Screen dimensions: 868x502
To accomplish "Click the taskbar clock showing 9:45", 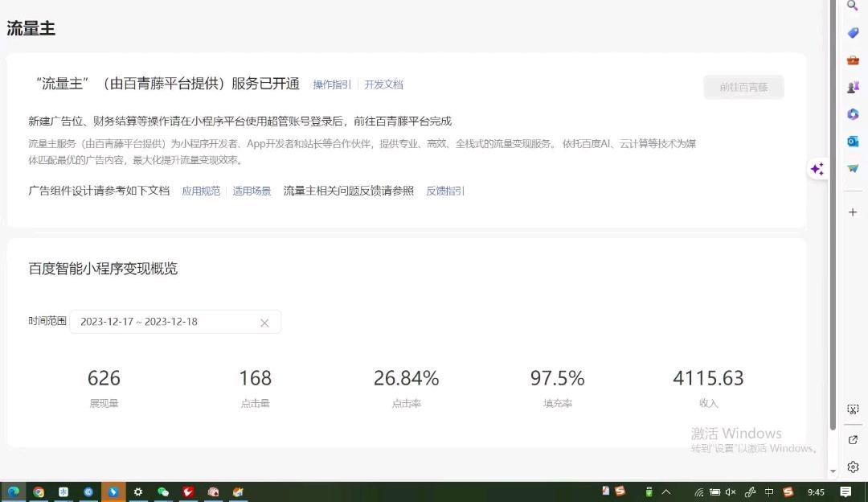I will click(816, 492).
